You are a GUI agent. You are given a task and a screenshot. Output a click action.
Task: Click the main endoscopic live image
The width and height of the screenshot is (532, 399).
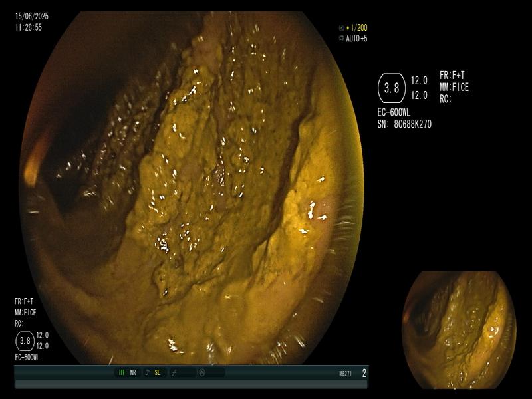pyautogui.click(x=192, y=188)
